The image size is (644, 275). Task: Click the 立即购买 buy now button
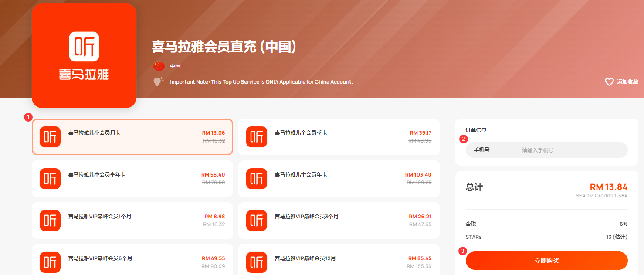pos(547,261)
